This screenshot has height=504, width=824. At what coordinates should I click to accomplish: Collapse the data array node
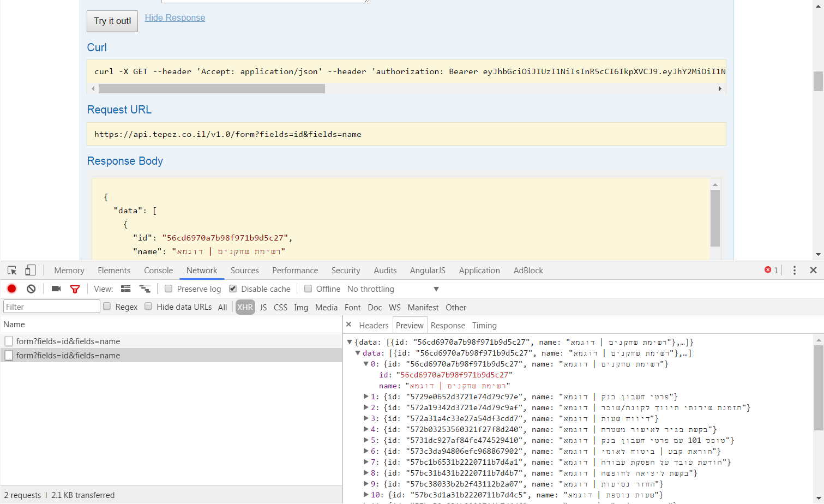pyautogui.click(x=358, y=353)
